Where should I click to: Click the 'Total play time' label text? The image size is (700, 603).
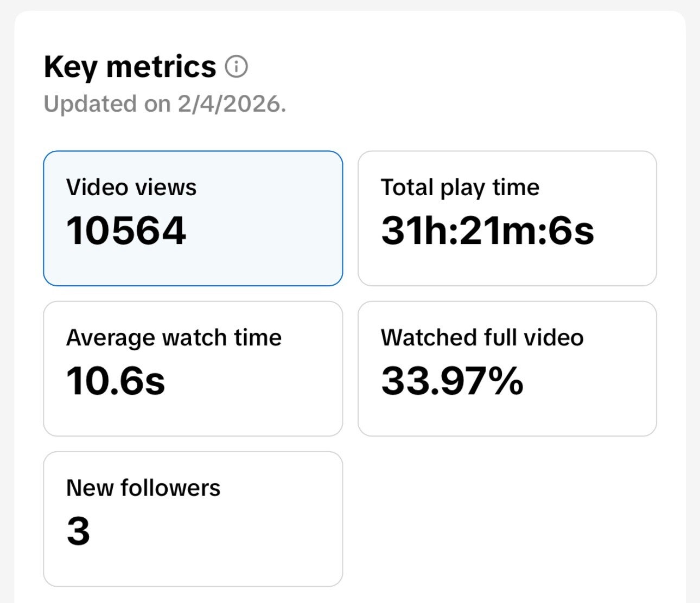(x=460, y=188)
